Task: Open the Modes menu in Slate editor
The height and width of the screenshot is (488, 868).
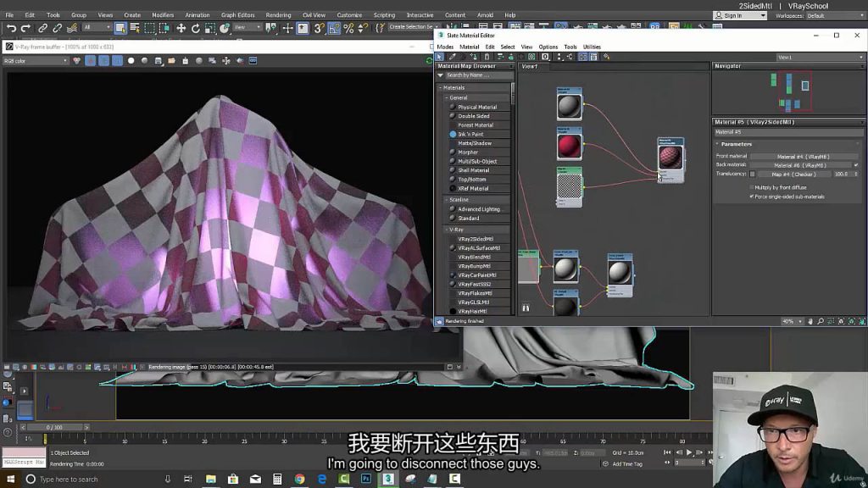Action: pyautogui.click(x=445, y=47)
